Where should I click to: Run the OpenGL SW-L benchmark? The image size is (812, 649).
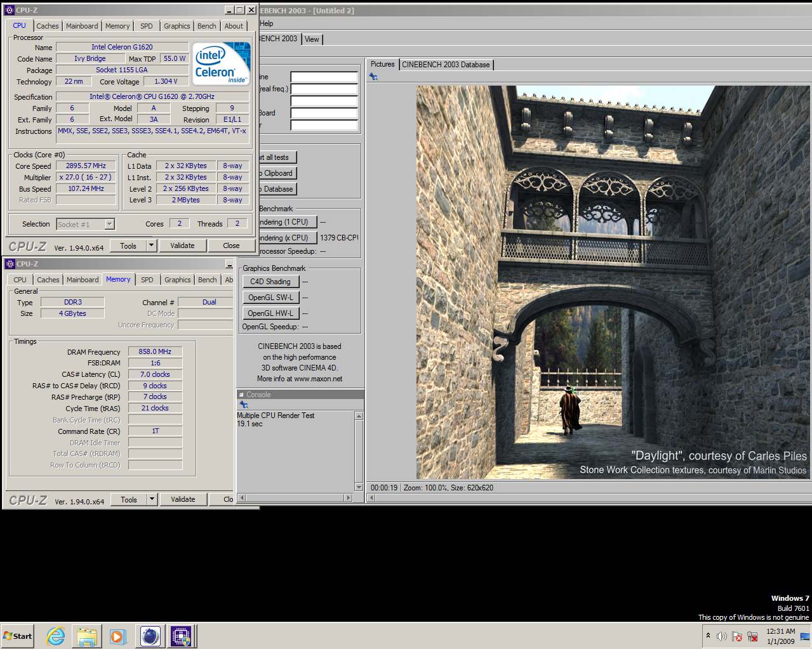[270, 298]
